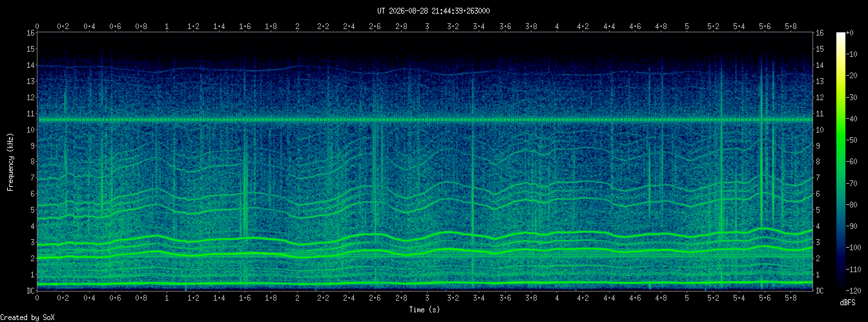Click the '14' frequency tick on left axis

point(30,65)
